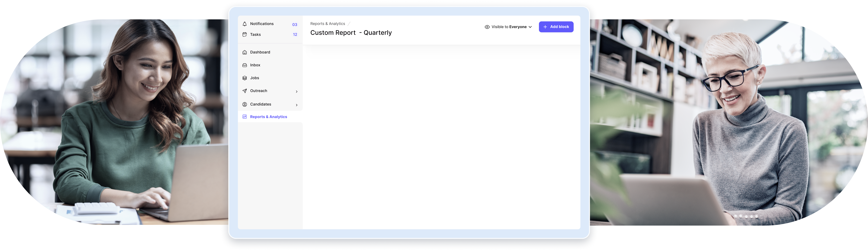
Task: Click the eye visibility icon
Action: pos(487,27)
